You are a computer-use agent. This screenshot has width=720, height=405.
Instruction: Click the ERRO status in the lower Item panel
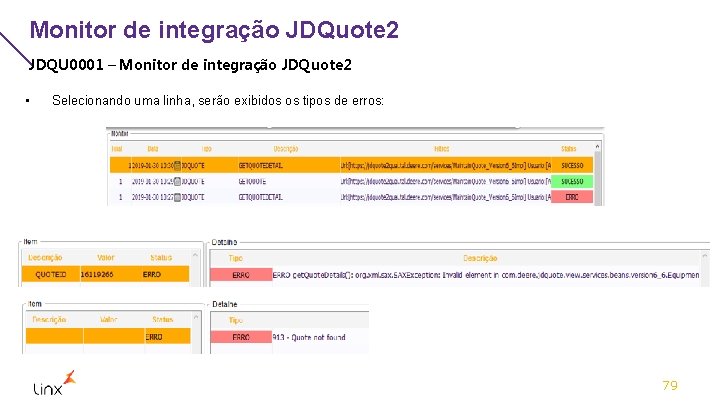(154, 337)
